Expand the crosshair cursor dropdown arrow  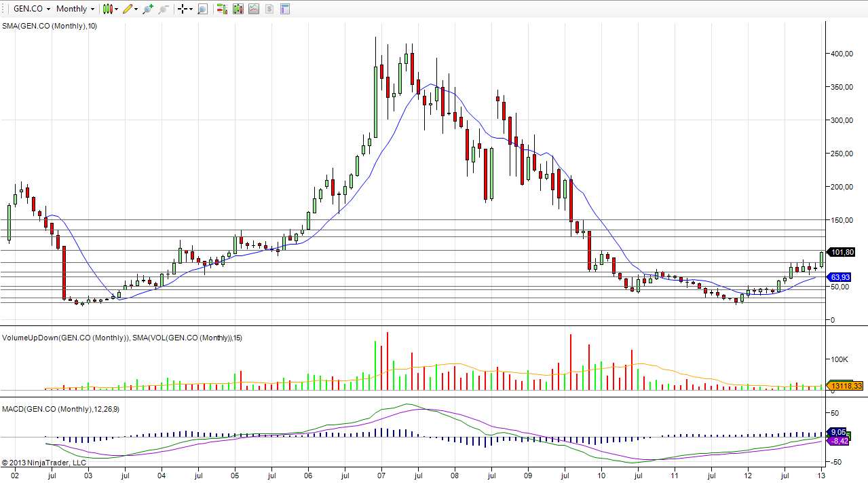[x=191, y=9]
